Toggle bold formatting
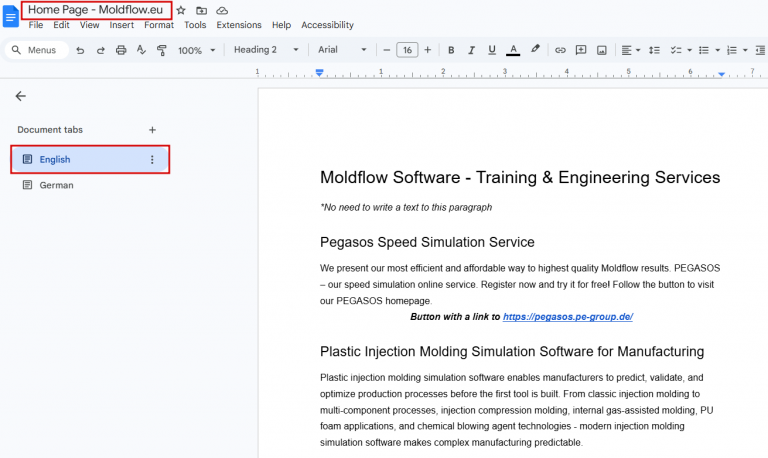Viewport: 768px width, 458px height. point(451,50)
